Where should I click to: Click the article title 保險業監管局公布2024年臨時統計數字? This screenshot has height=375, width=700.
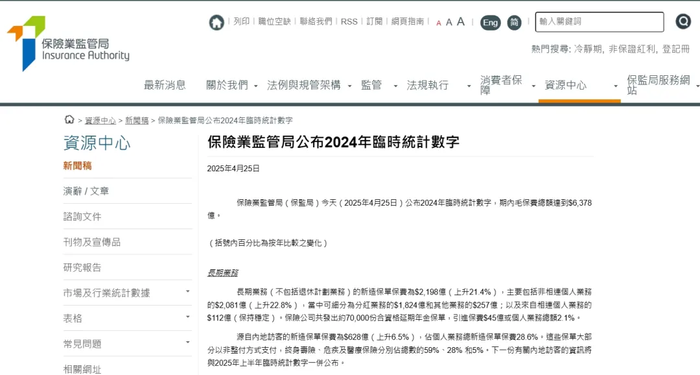click(x=333, y=142)
